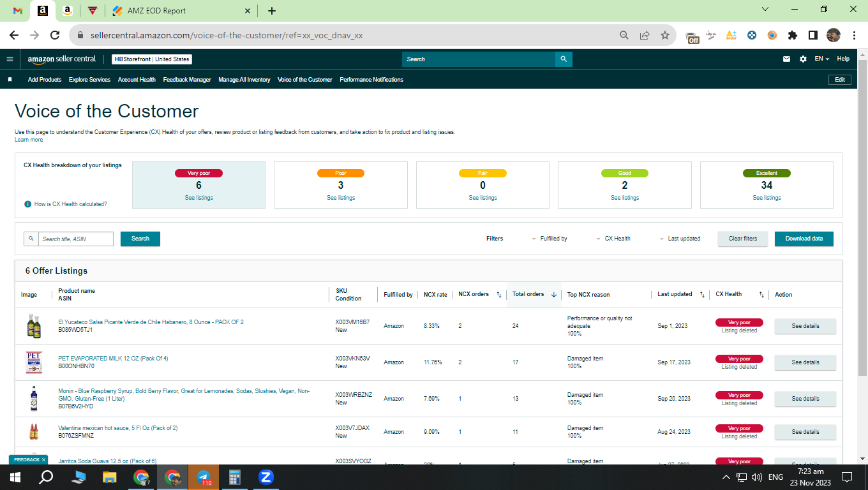
Task: Click the Valentina hot sauce thumbnail
Action: pos(34,432)
